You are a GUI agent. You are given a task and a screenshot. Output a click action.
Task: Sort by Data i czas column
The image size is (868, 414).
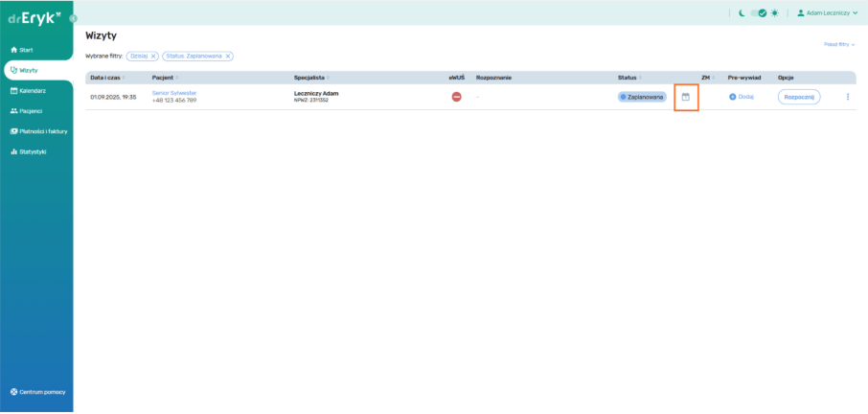tap(107, 78)
